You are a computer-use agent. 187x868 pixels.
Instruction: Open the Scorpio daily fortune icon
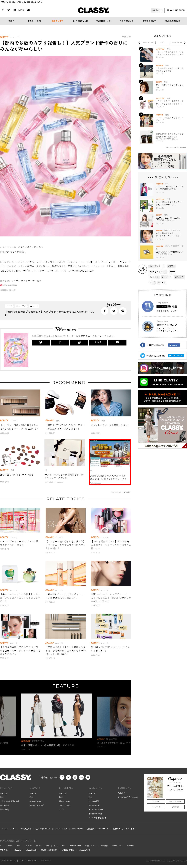click(x=147, y=306)
